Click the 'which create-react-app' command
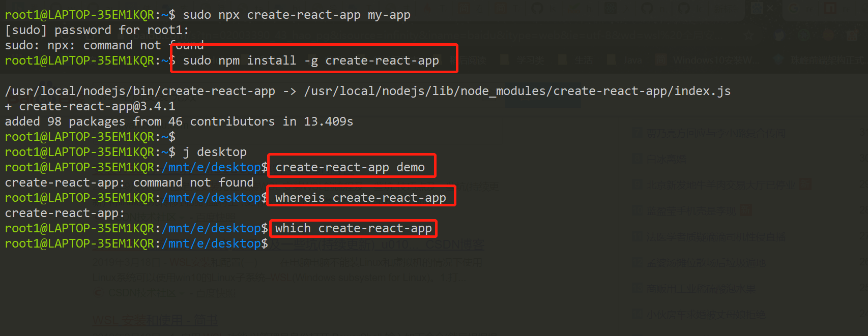 pyautogui.click(x=354, y=228)
